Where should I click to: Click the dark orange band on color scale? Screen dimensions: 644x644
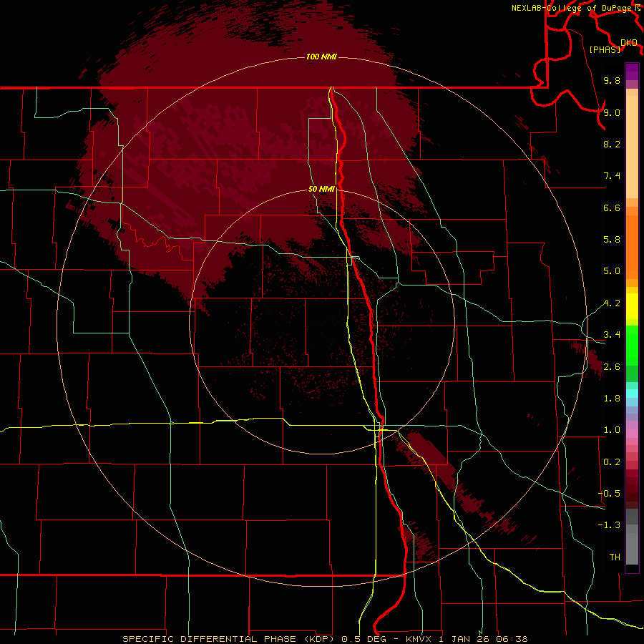(x=632, y=248)
